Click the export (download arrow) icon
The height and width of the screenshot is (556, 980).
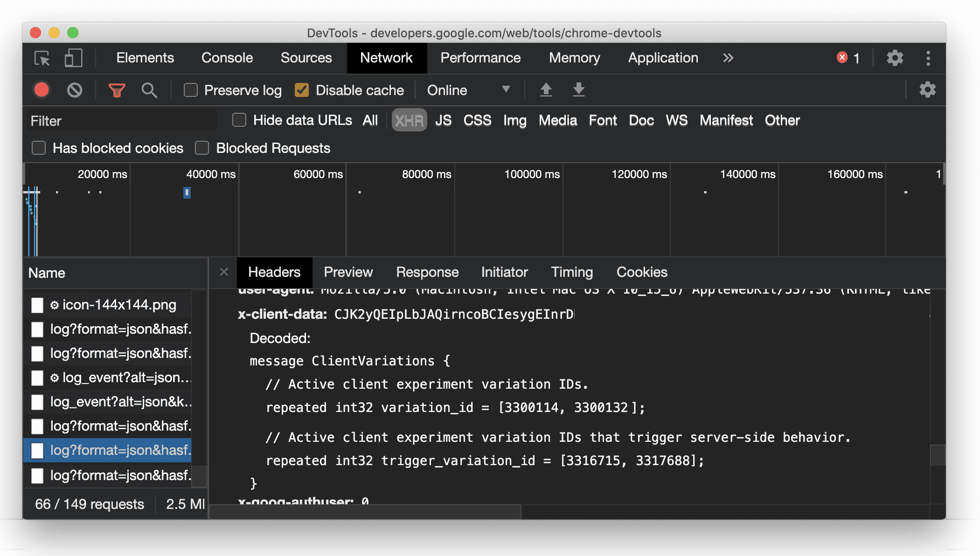tap(577, 89)
